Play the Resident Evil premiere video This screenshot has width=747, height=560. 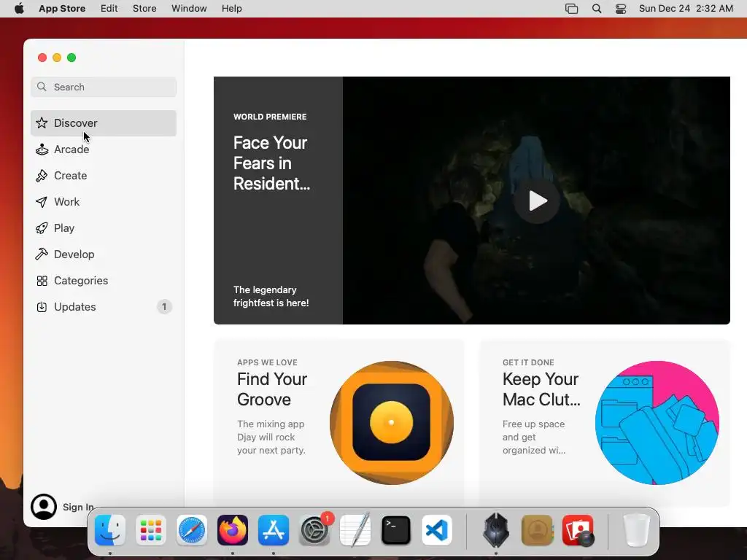click(537, 201)
